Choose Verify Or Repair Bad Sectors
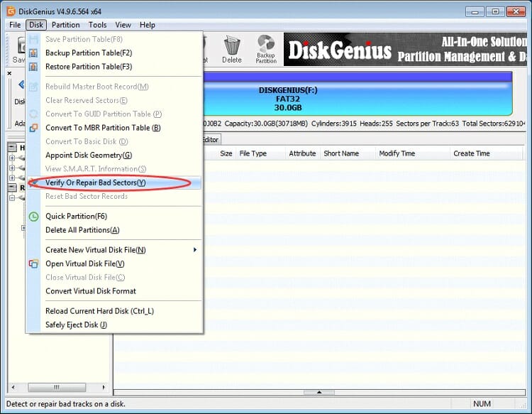The width and height of the screenshot is (532, 414). (95, 183)
